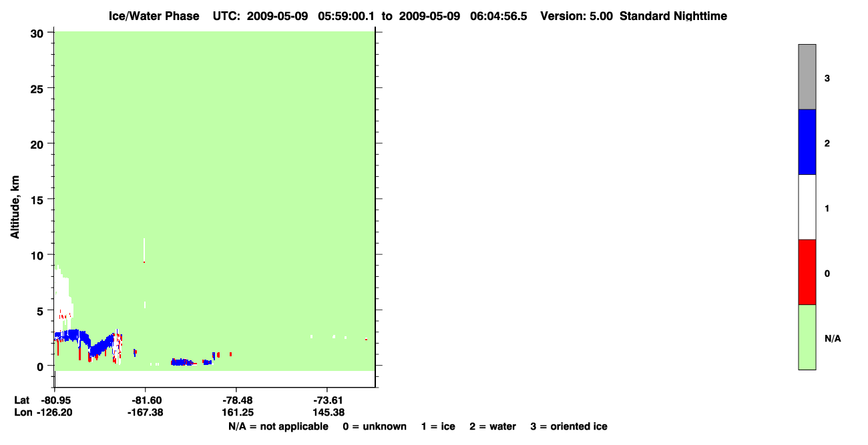
Task: Click the '3 = oriented ice' legend text
Action: 569,426
